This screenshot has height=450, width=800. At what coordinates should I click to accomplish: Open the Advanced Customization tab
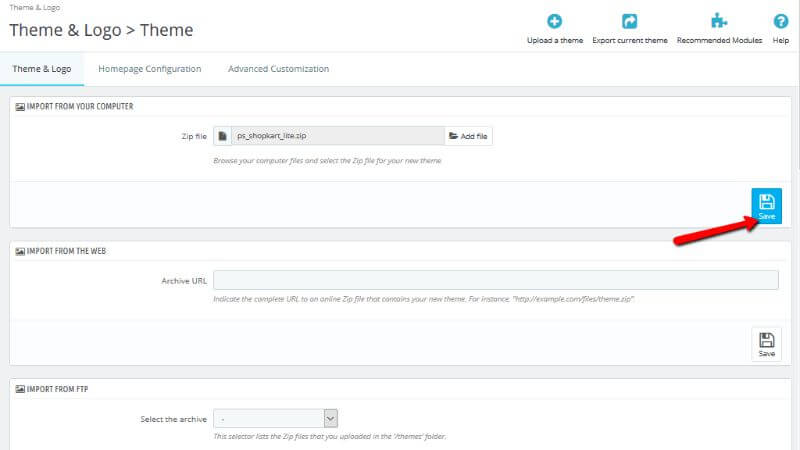(x=278, y=69)
